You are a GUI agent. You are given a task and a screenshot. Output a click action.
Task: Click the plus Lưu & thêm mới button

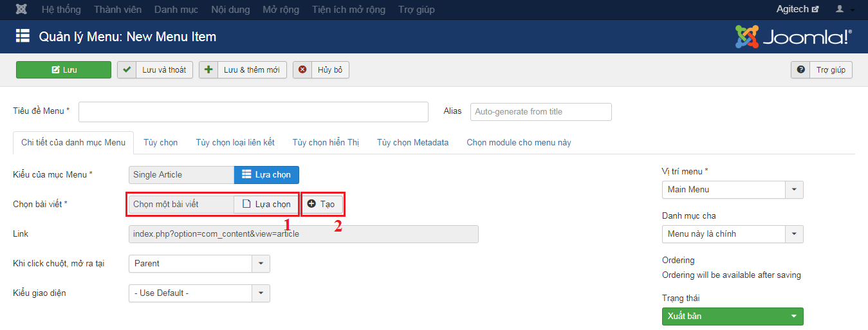243,69
